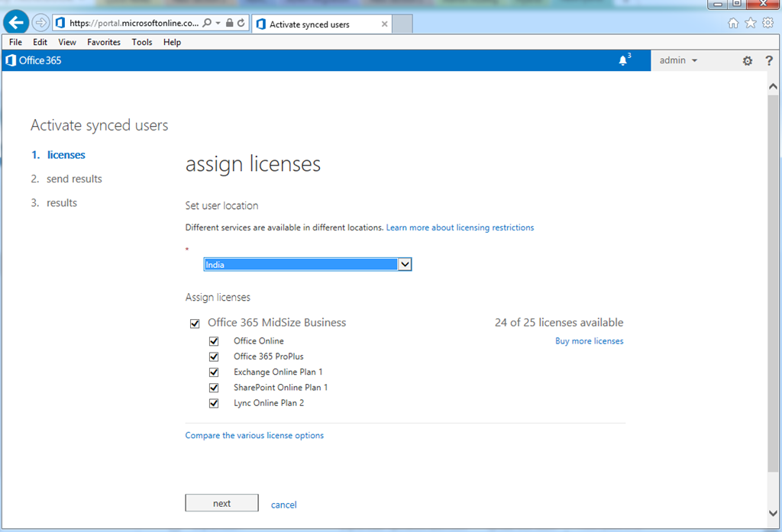This screenshot has width=782, height=532.
Task: Click the assign licenses heading
Action: click(x=253, y=164)
